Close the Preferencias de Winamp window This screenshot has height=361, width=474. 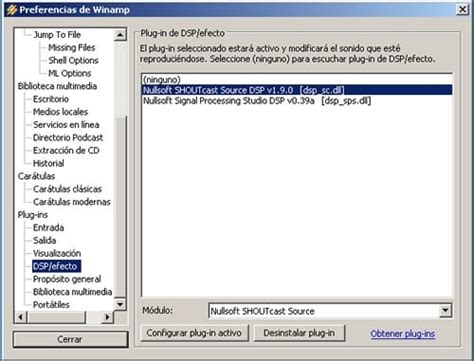click(x=462, y=10)
